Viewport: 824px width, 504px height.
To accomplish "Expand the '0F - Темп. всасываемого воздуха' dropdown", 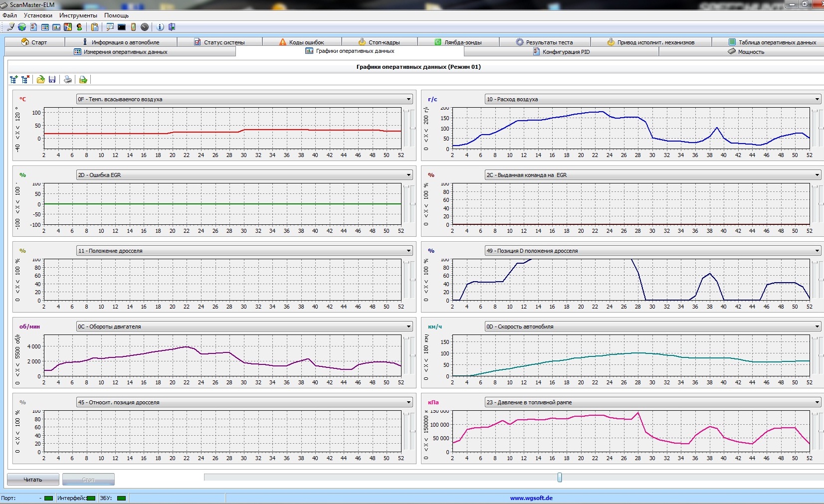I will 409,99.
